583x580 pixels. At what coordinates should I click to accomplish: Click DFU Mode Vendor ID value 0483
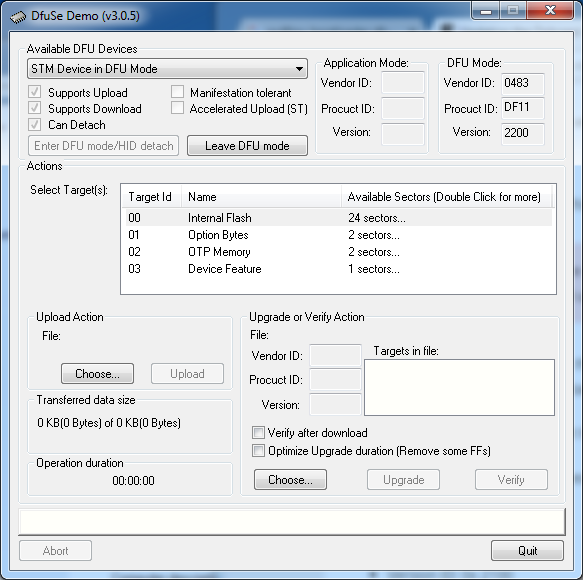(523, 83)
